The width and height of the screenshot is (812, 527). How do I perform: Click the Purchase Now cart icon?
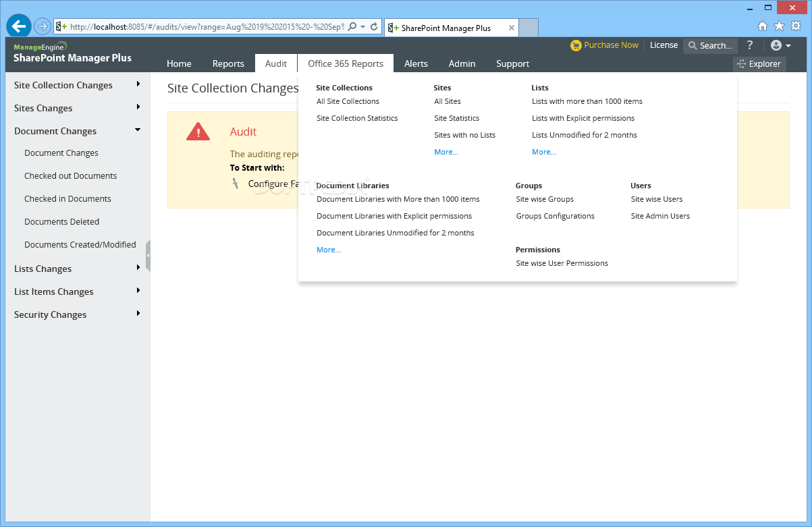[x=576, y=45]
